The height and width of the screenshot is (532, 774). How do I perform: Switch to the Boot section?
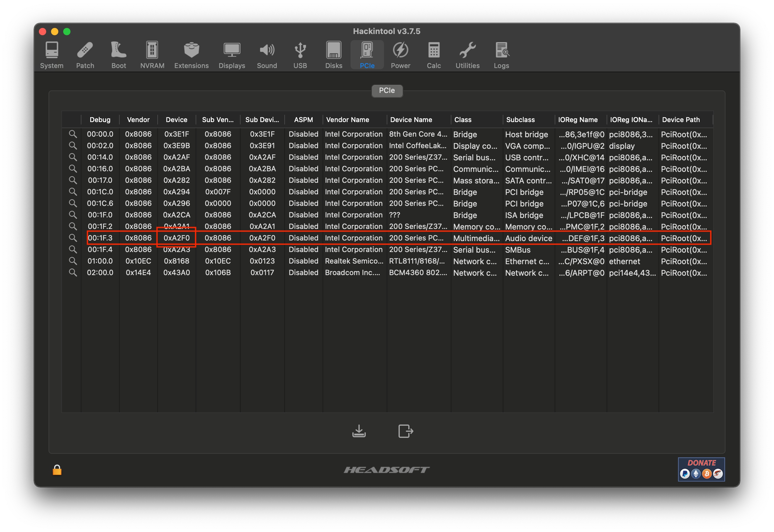click(118, 55)
